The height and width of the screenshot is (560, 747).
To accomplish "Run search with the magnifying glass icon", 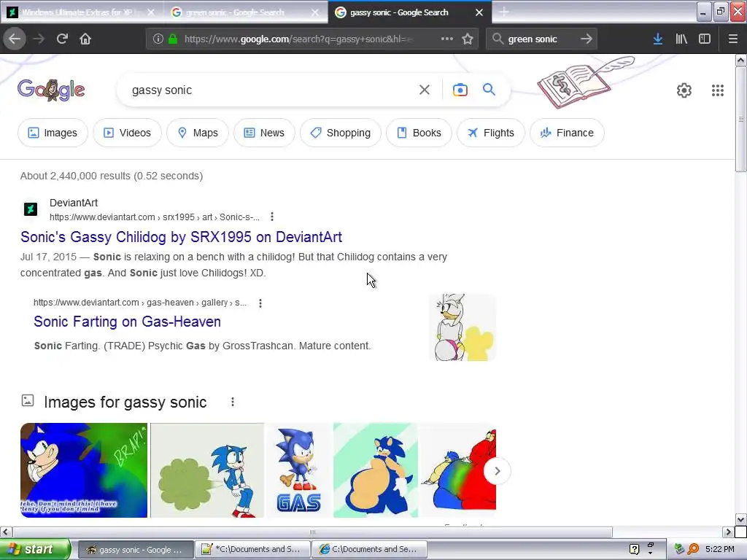I will 489,89.
